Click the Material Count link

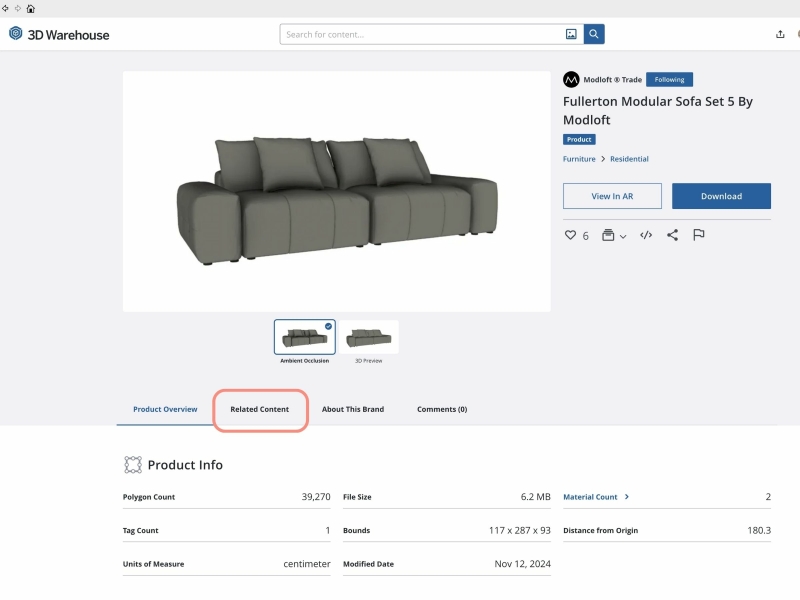coord(590,497)
